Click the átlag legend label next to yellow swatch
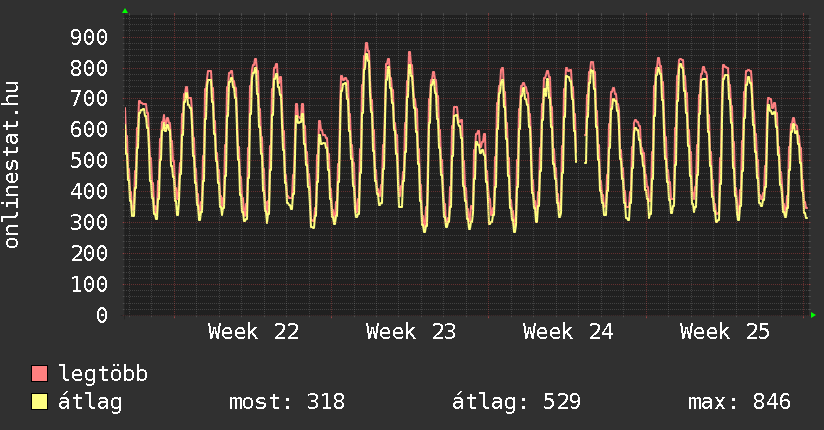The image size is (824, 430). [90, 402]
